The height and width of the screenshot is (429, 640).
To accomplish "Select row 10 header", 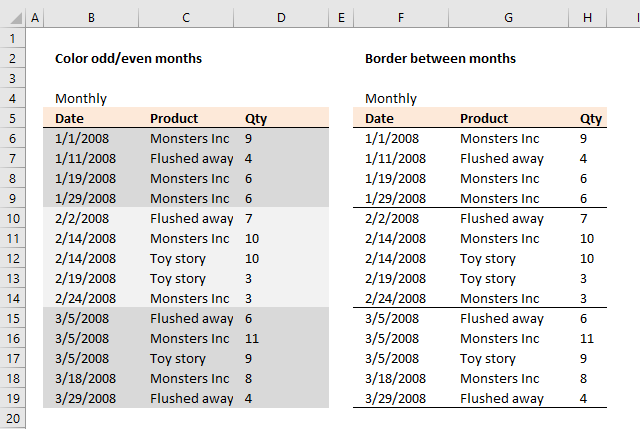I will [x=13, y=218].
